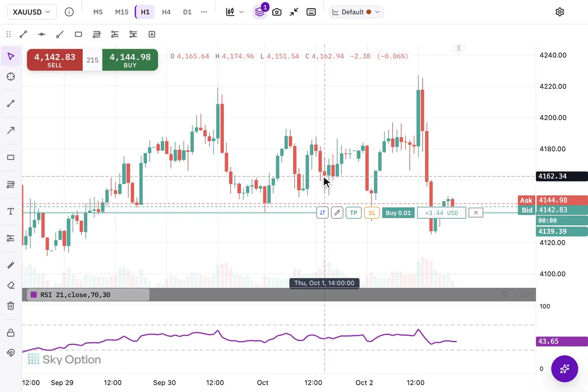The image size is (588, 392).
Task: Click the chart legend drag handle
Action: 458,48
